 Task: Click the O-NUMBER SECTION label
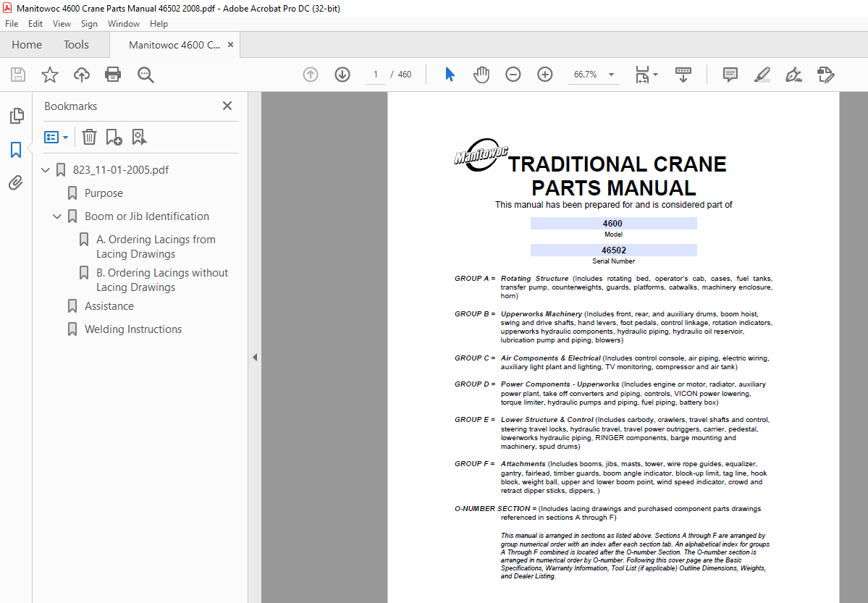[495, 509]
